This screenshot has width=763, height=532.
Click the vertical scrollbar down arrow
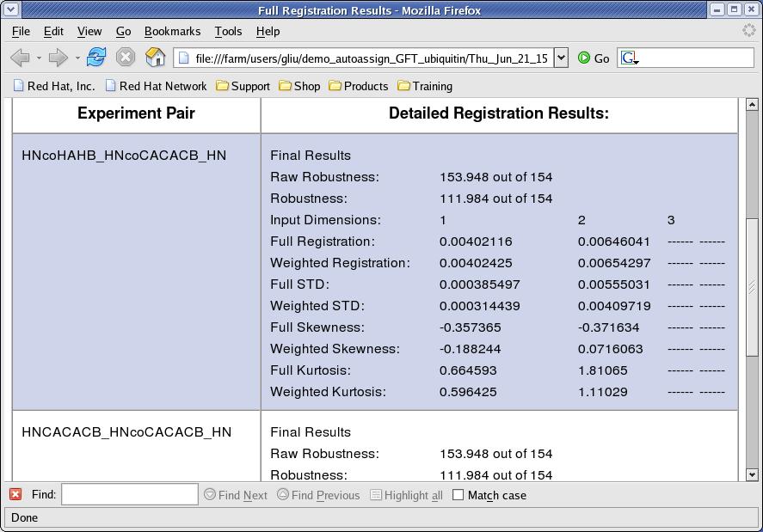tap(752, 474)
